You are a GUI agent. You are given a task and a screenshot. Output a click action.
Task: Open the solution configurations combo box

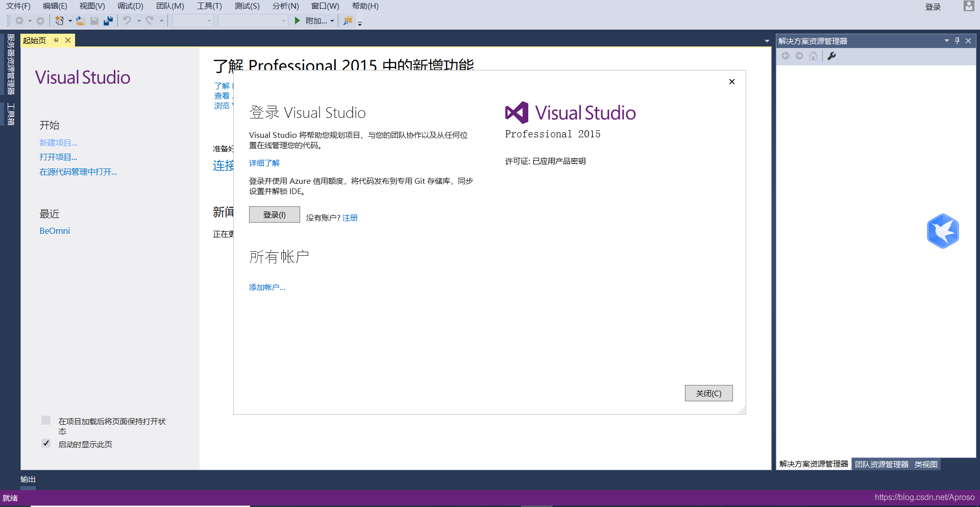[x=192, y=21]
